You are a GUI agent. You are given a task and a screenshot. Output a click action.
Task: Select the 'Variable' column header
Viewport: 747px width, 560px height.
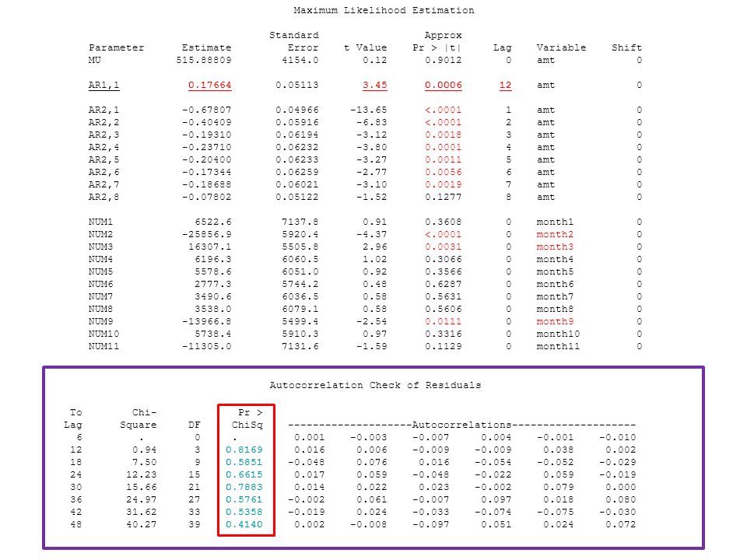tap(561, 47)
